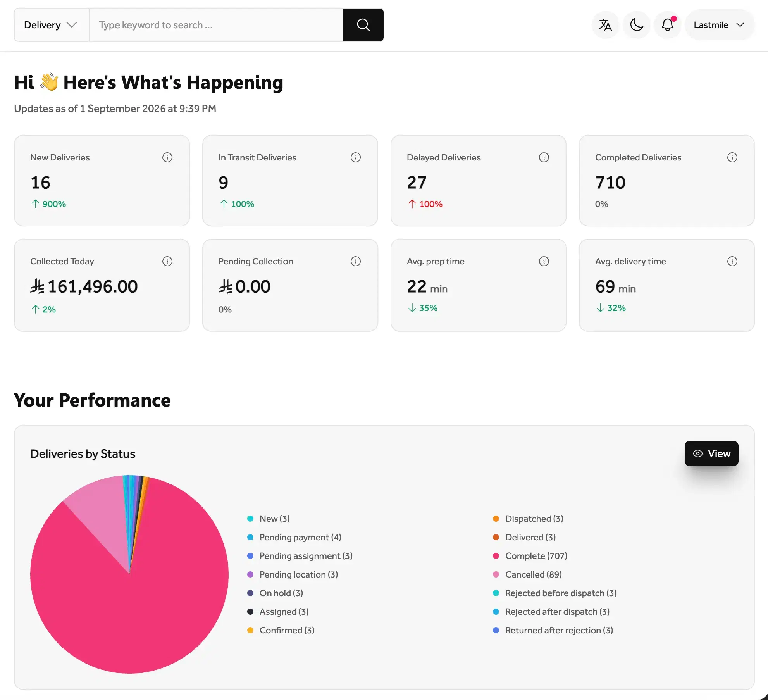The width and height of the screenshot is (768, 700).
Task: Click info icon on New Deliveries card
Action: [167, 157]
